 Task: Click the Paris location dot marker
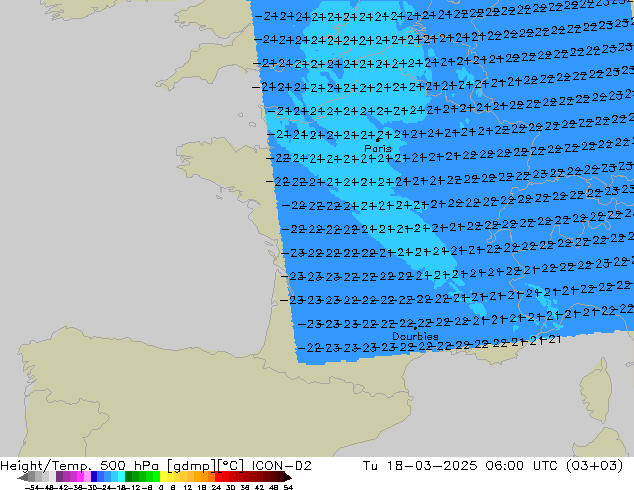(378, 140)
